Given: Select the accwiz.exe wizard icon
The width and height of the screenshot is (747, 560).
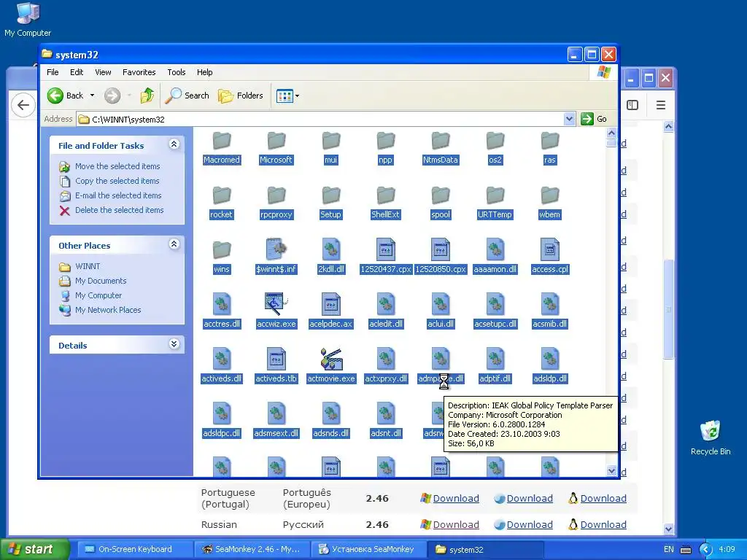Looking at the screenshot, I should (x=276, y=304).
